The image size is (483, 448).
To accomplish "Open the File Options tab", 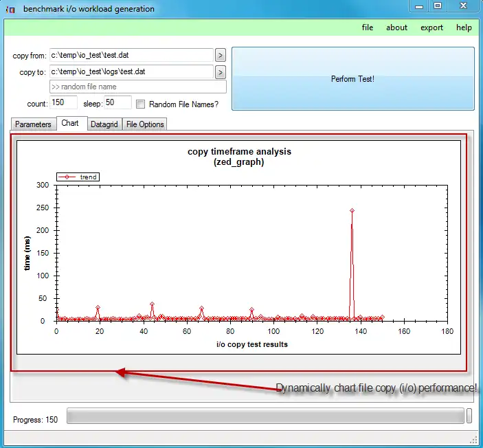I will tap(145, 124).
